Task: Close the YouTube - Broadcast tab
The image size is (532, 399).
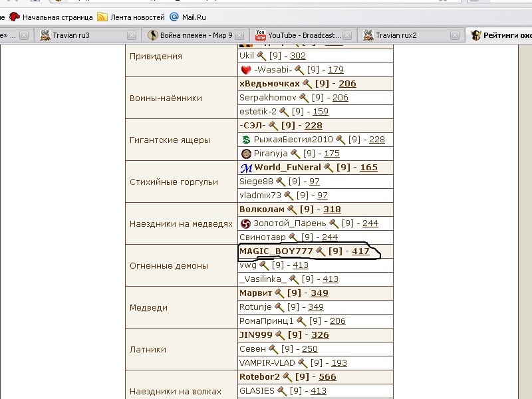Action: pyautogui.click(x=347, y=35)
